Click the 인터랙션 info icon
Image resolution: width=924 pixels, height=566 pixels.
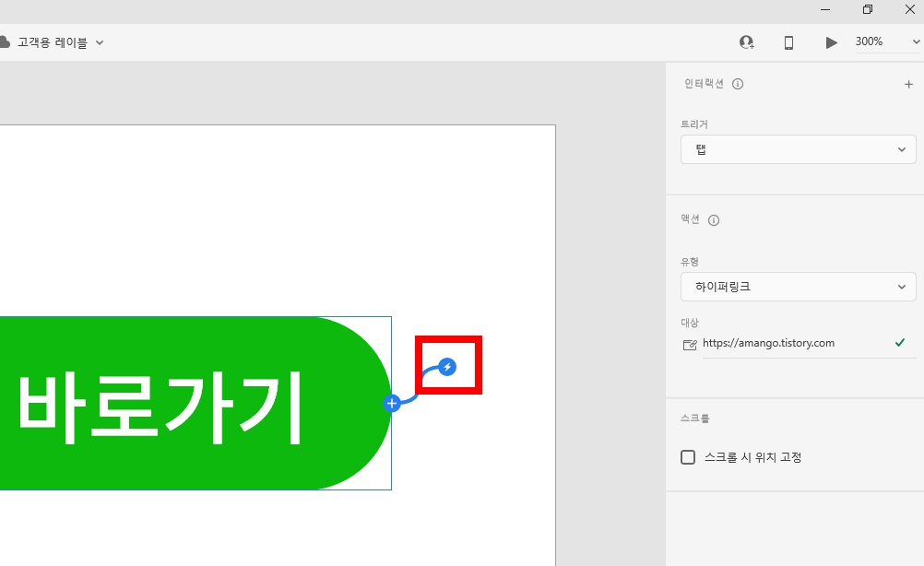click(x=737, y=83)
